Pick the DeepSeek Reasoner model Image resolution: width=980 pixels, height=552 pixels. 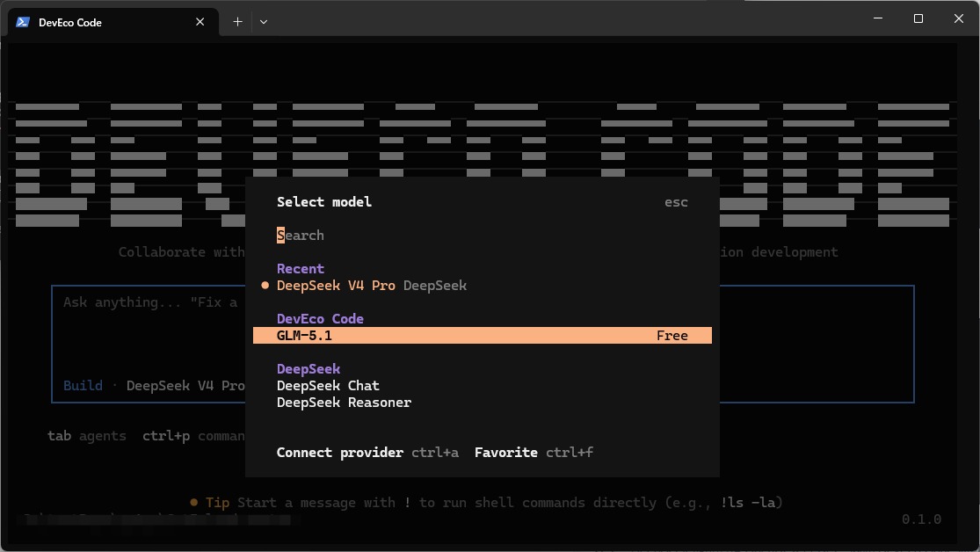(344, 403)
